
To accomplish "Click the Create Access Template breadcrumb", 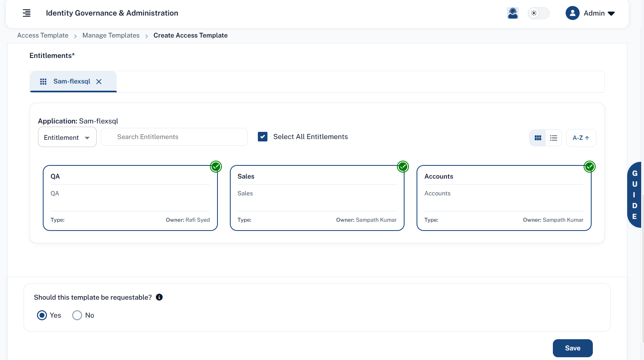I will [x=190, y=35].
